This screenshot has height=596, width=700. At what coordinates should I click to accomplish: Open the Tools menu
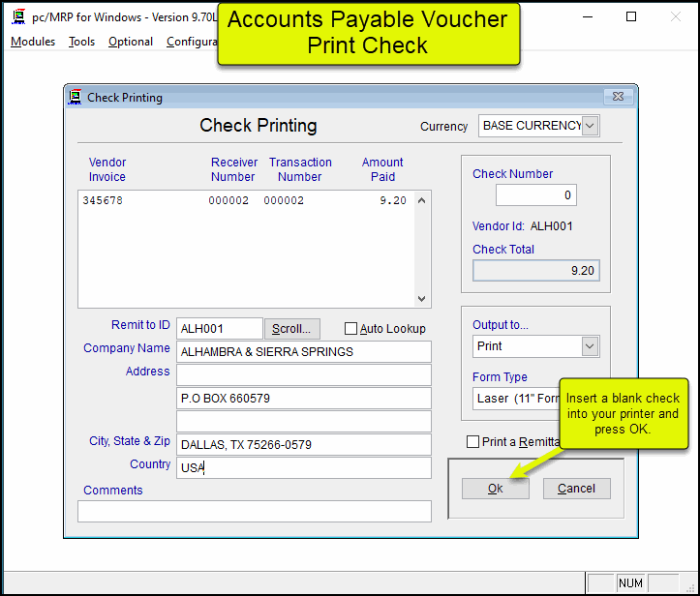(x=82, y=42)
